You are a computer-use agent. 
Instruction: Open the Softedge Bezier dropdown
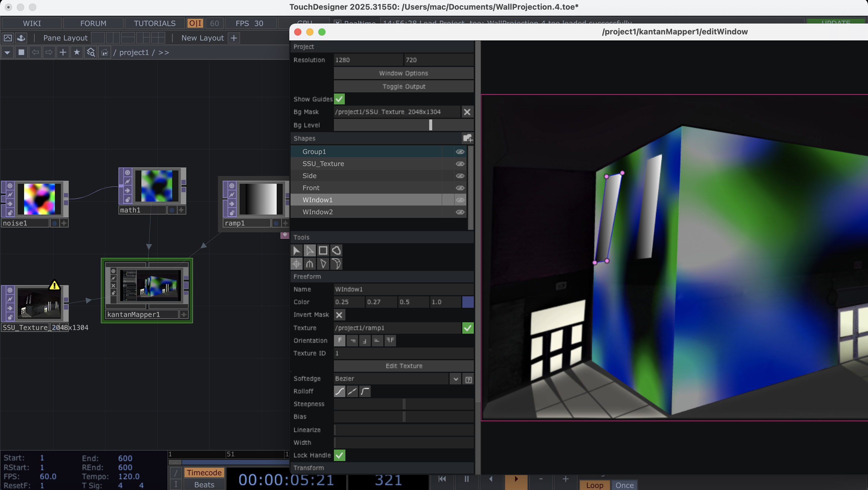click(456, 379)
